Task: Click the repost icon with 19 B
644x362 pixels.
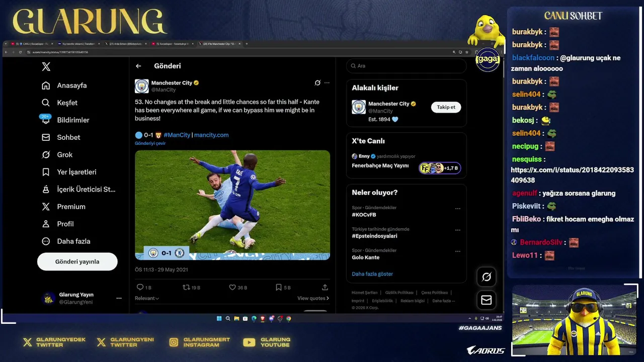Action: (191, 288)
